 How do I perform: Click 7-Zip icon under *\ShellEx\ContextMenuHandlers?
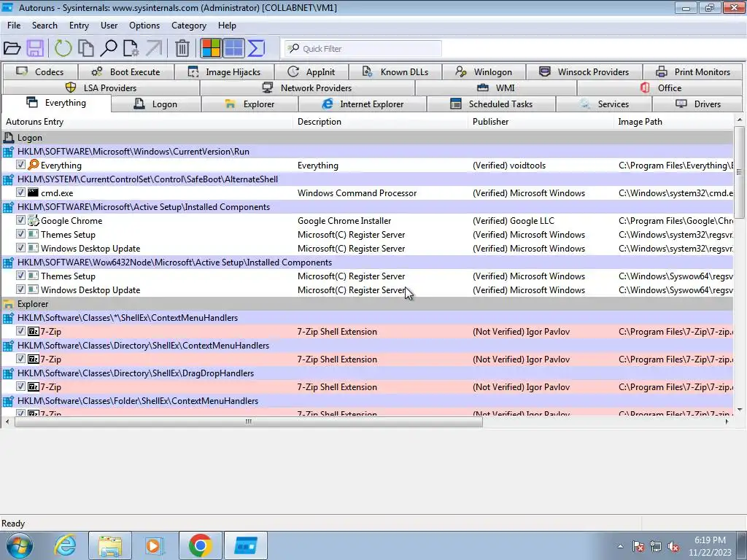[34, 332]
